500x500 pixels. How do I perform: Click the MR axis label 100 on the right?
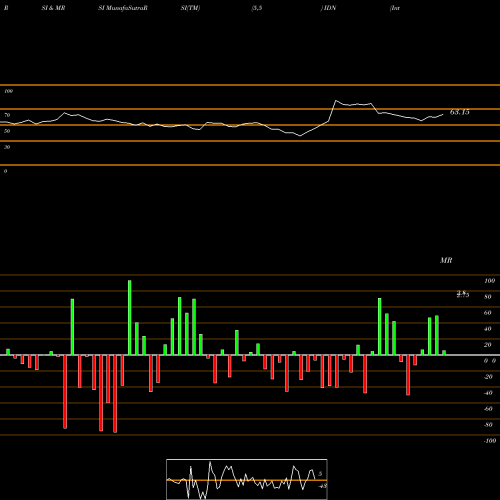(489, 281)
